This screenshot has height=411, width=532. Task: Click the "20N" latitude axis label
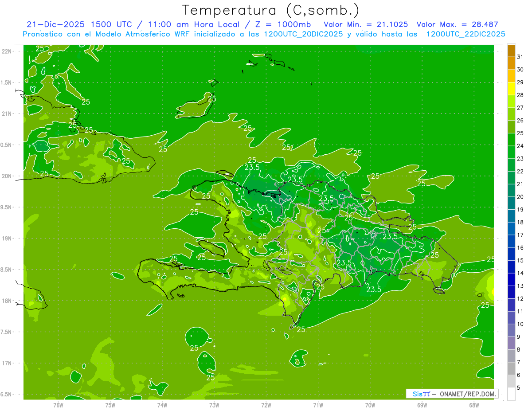pyautogui.click(x=6, y=176)
